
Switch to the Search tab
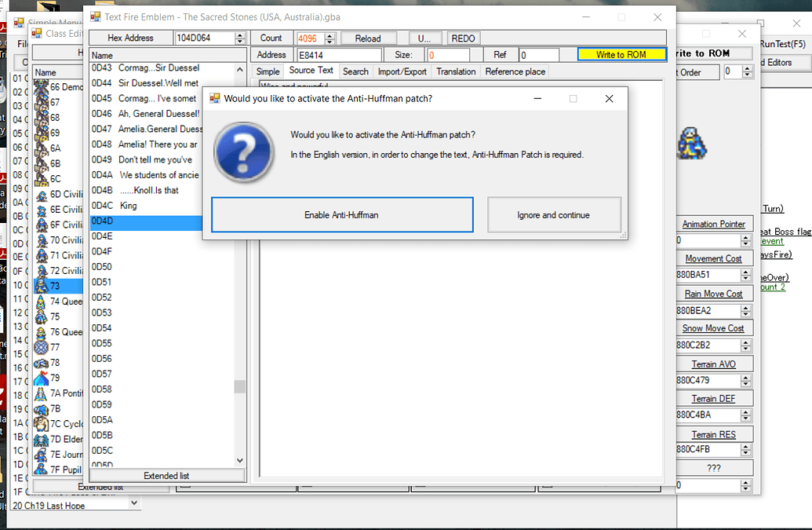pyautogui.click(x=355, y=71)
